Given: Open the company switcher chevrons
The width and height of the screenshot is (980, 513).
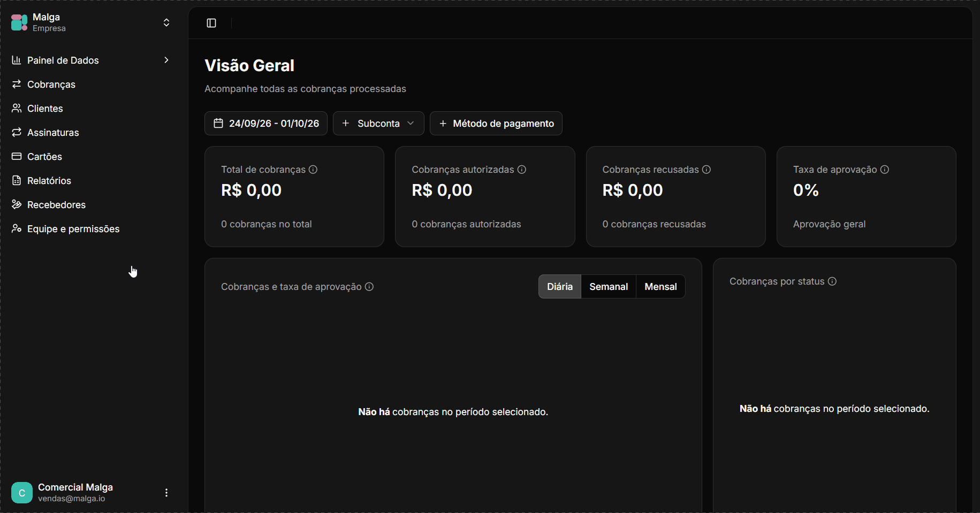Looking at the screenshot, I should coord(166,22).
